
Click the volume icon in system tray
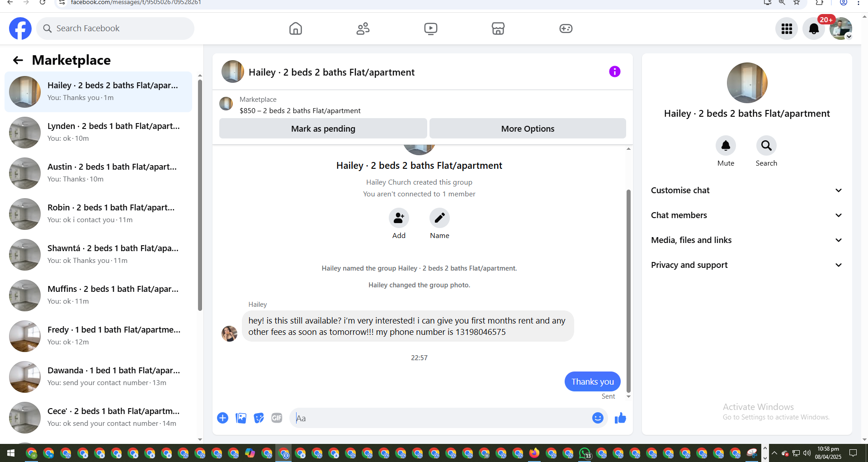click(807, 453)
